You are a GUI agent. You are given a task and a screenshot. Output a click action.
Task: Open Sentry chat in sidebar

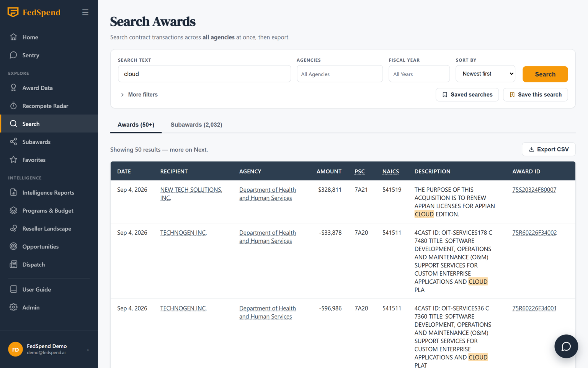(x=49, y=55)
